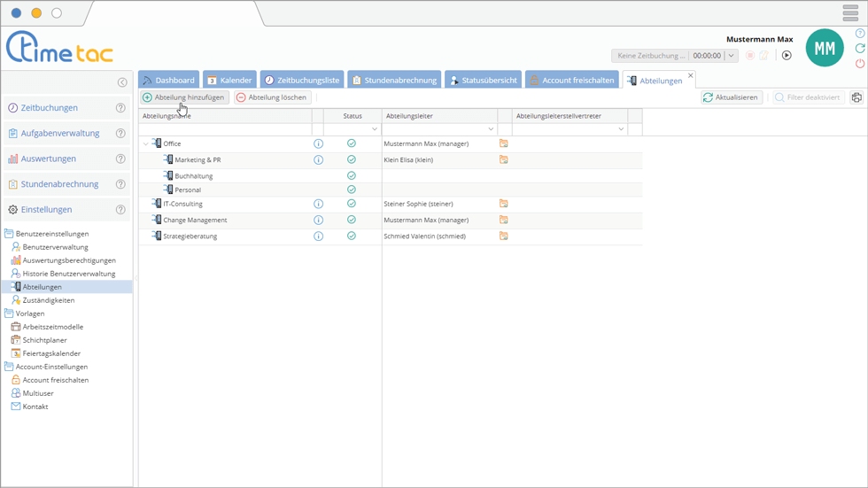868x488 pixels.
Task: Click the info icon for Strategieberatung
Action: [318, 236]
